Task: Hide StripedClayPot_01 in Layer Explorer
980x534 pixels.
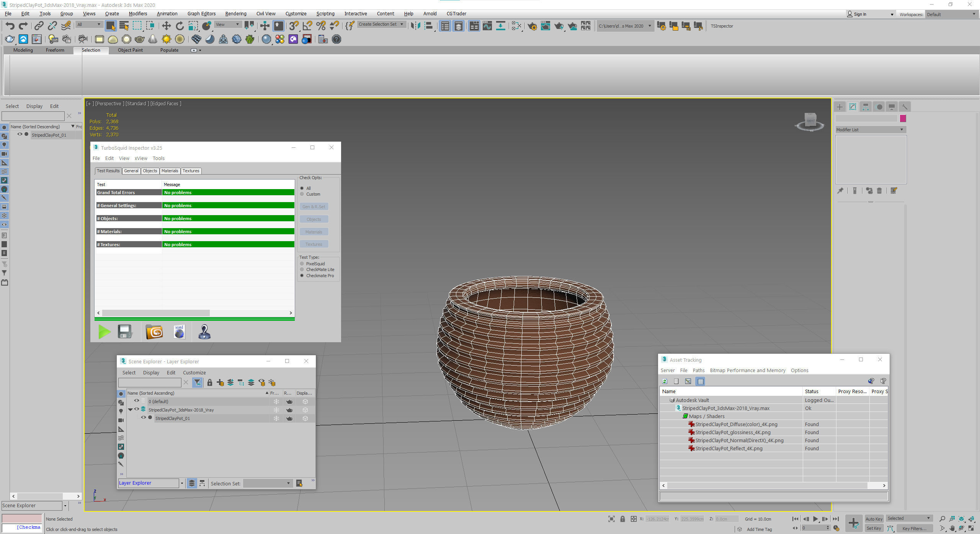Action: click(143, 418)
